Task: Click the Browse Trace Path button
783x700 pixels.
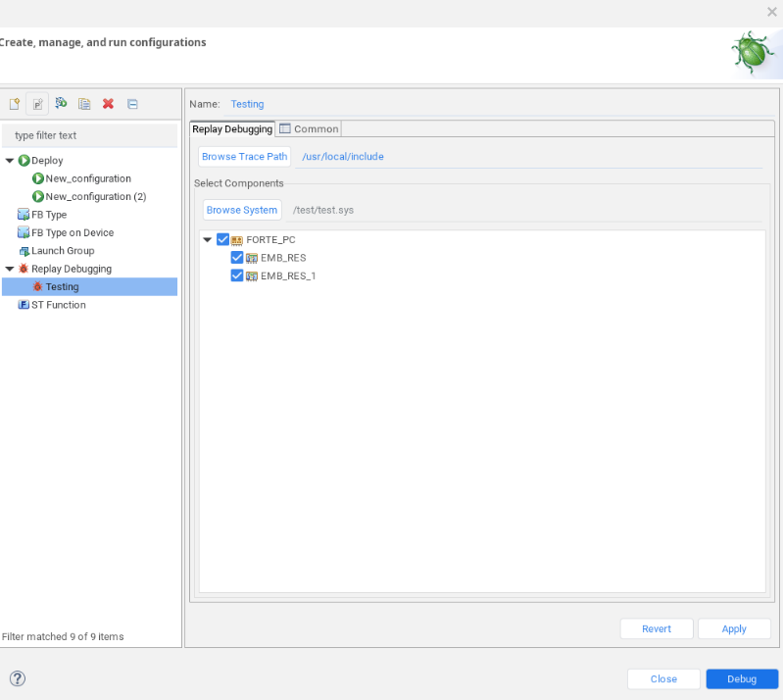Action: pyautogui.click(x=245, y=157)
